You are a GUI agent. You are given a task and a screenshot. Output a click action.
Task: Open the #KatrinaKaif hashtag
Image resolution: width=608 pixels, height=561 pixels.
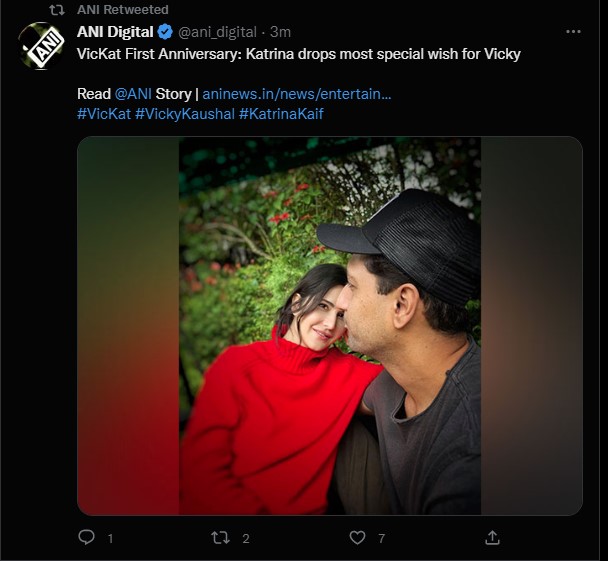tap(281, 114)
